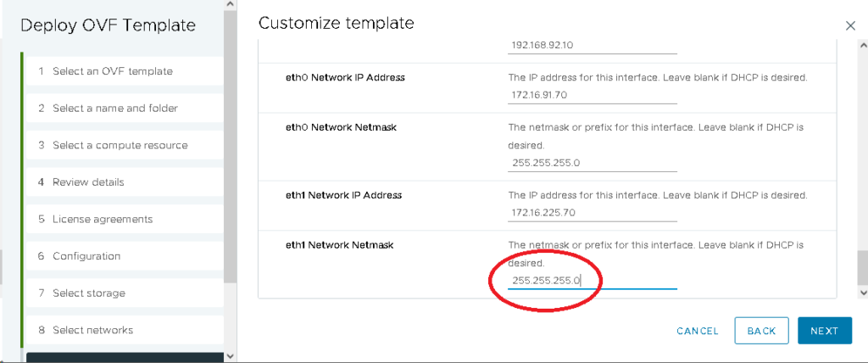The height and width of the screenshot is (363, 868).
Task: Click the field containing 192.168.92.10
Action: click(x=592, y=46)
